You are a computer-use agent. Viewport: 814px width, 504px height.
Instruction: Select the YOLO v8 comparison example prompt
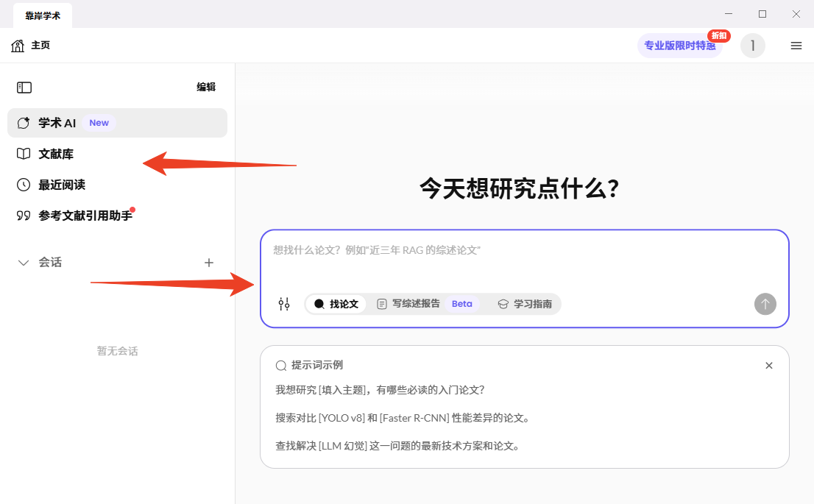(403, 418)
